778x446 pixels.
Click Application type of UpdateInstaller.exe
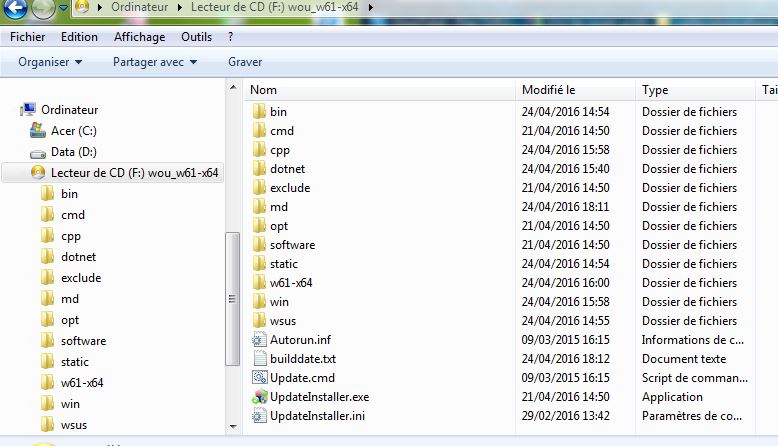tap(672, 397)
